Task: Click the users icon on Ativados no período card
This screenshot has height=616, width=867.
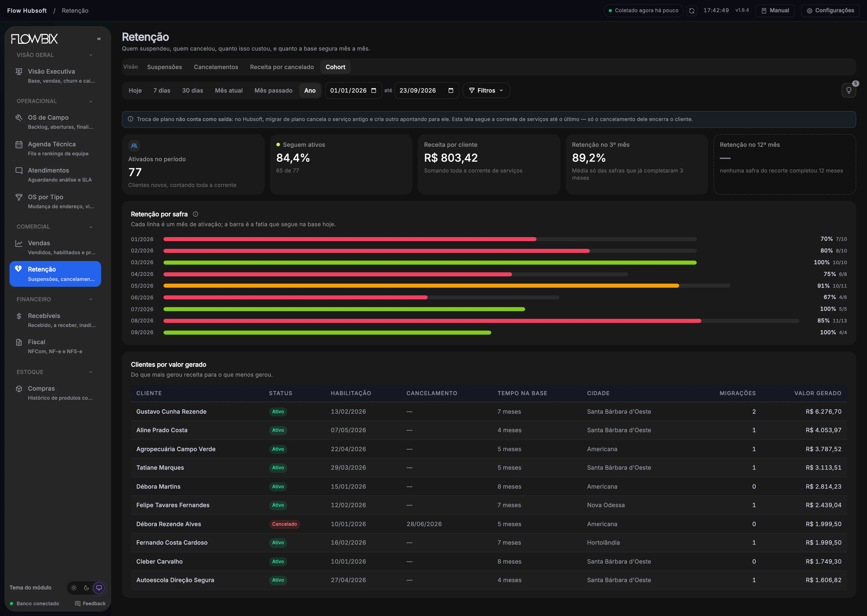Action: (x=134, y=146)
